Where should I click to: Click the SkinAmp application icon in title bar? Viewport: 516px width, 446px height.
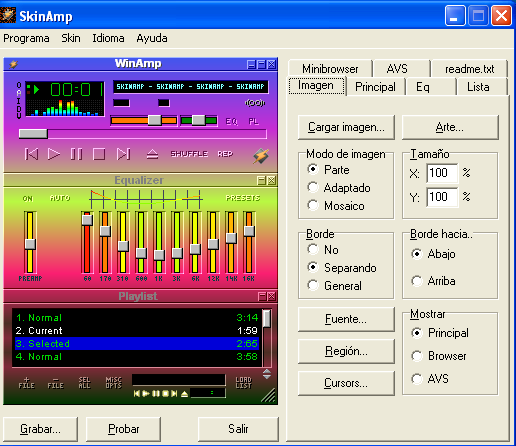[x=8, y=15]
